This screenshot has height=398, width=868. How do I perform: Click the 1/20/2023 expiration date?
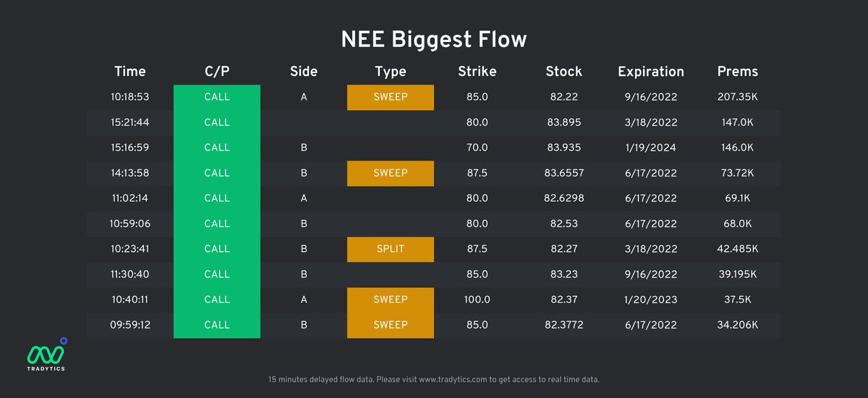[651, 300]
